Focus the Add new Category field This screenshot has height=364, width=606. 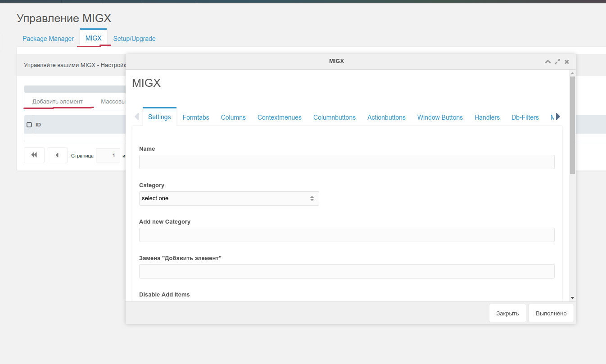point(347,235)
